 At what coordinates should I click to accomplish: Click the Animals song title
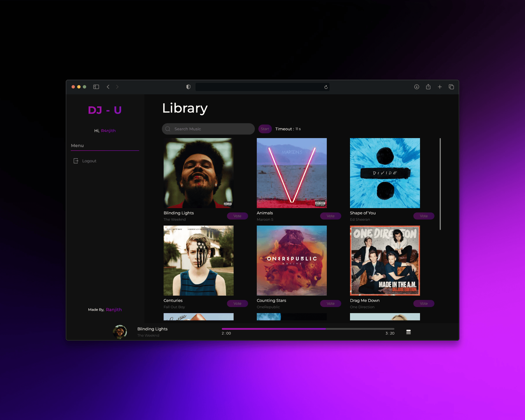click(x=265, y=213)
